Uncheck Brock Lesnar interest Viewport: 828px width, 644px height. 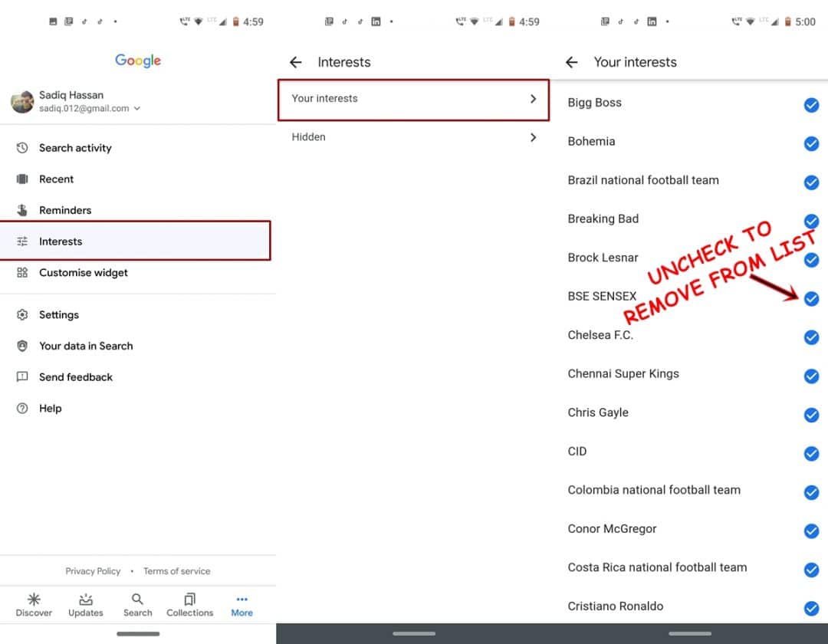812,260
